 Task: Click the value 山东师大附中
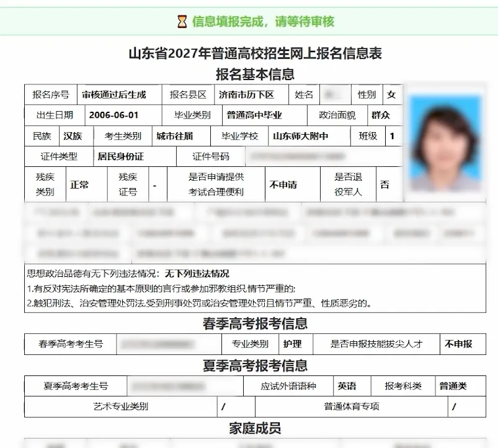[300, 136]
